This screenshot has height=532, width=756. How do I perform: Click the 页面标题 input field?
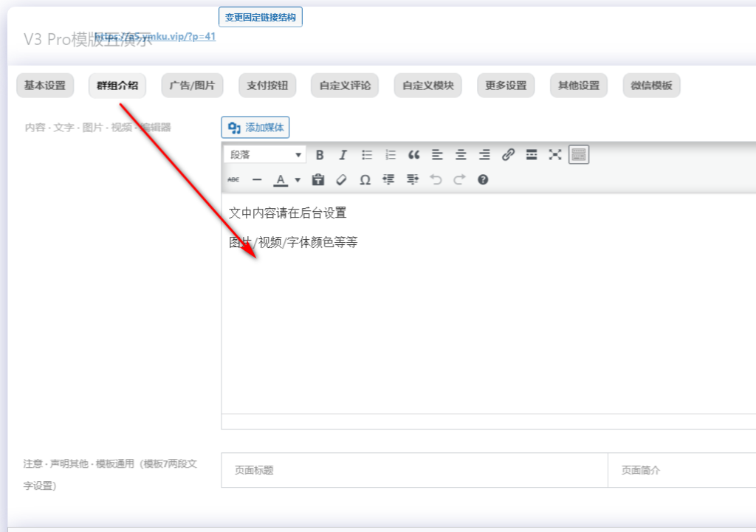tap(413, 470)
